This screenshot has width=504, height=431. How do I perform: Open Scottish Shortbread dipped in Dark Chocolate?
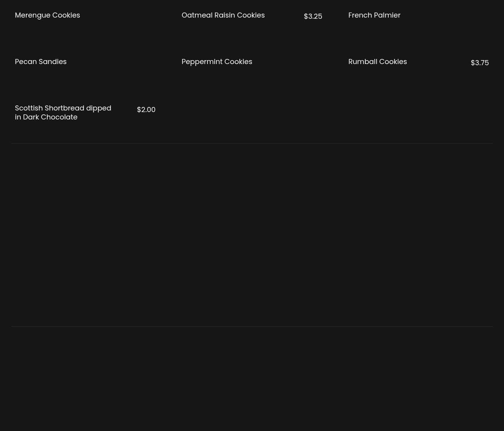[63, 112]
